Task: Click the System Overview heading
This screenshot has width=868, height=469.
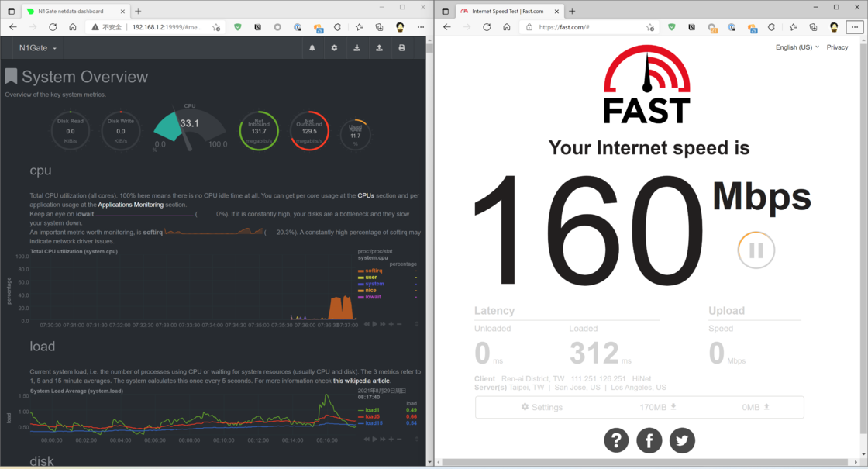Action: pos(84,77)
